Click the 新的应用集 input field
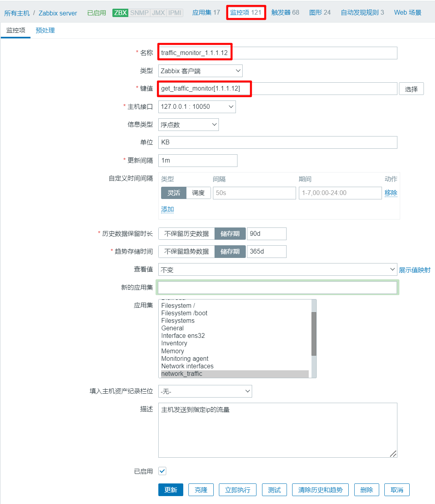Screen dimensions: 435x504 click(277, 288)
